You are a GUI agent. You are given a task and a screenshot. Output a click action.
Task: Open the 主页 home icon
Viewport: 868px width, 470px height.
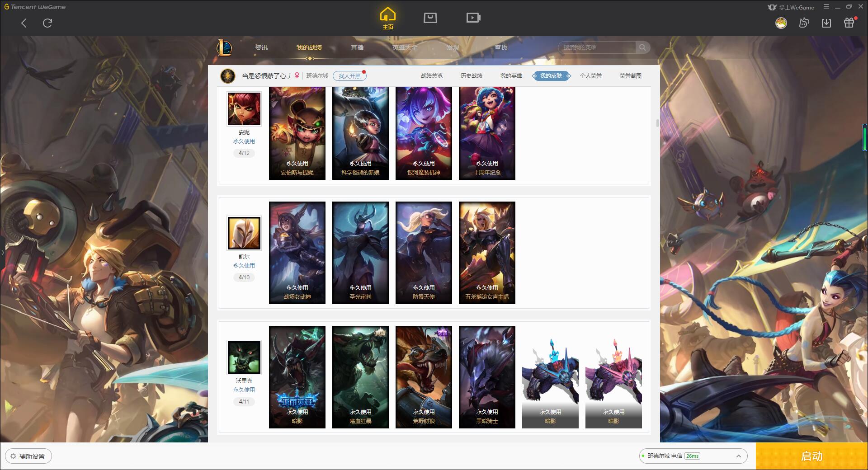point(388,18)
